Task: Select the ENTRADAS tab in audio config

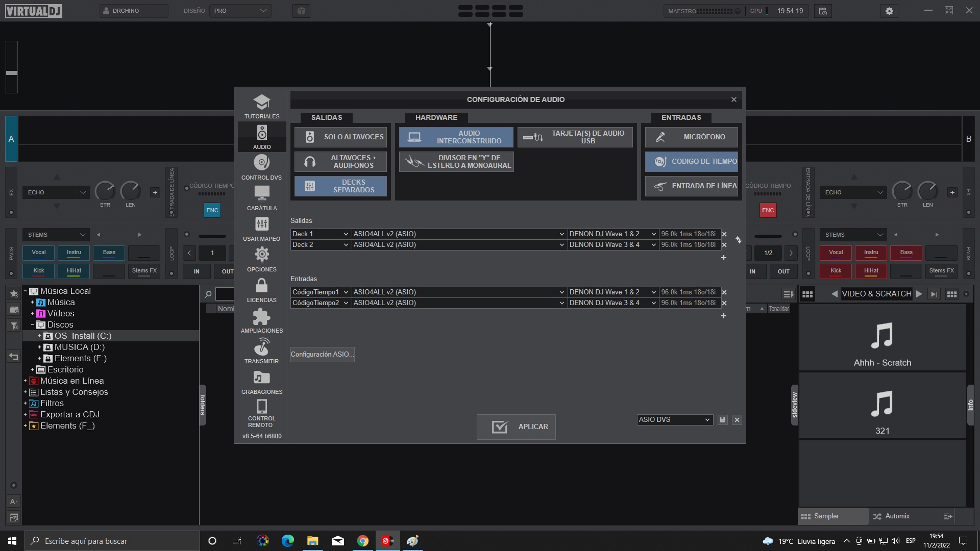Action: tap(681, 117)
